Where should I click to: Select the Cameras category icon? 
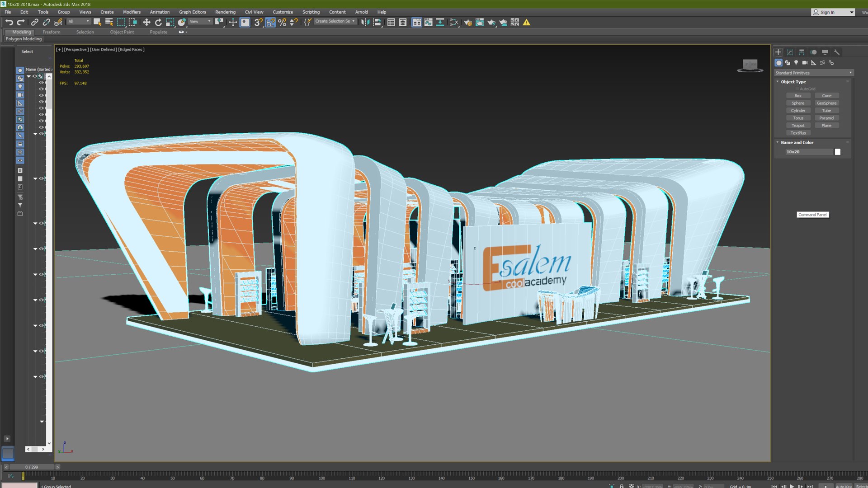805,63
